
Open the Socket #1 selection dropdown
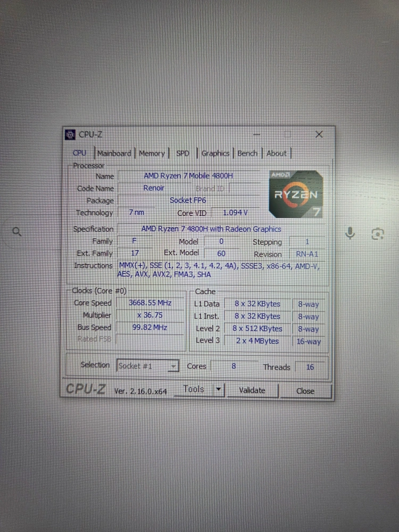coord(147,366)
